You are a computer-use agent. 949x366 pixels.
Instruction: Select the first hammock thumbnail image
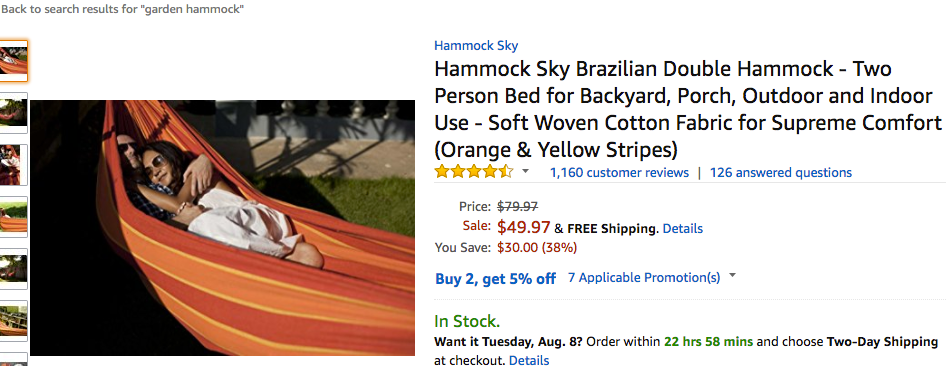click(13, 60)
